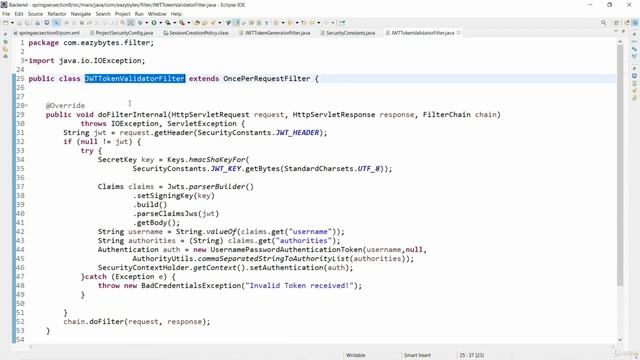640x360 pixels.
Task: Click the 25 : 37 cursor position indicator
Action: [x=471, y=355]
